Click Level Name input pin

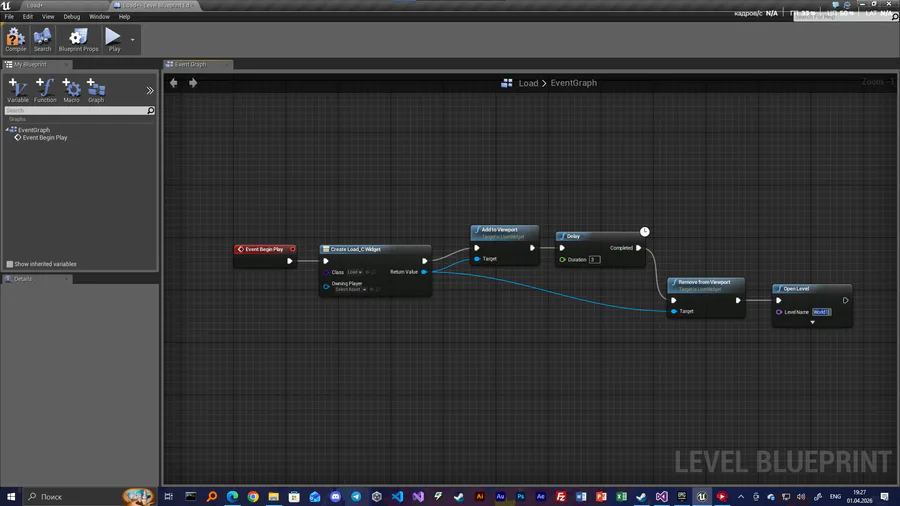pos(779,312)
